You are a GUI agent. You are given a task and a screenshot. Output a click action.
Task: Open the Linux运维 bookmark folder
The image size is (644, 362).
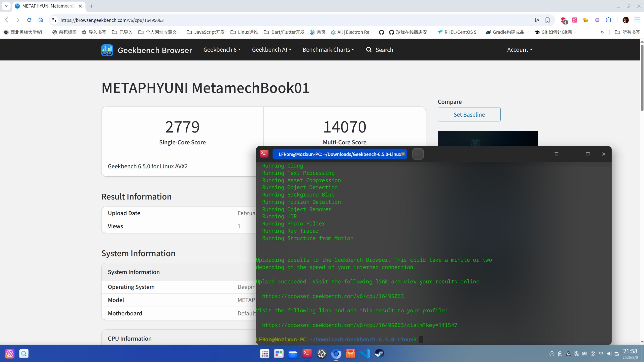pos(244,32)
